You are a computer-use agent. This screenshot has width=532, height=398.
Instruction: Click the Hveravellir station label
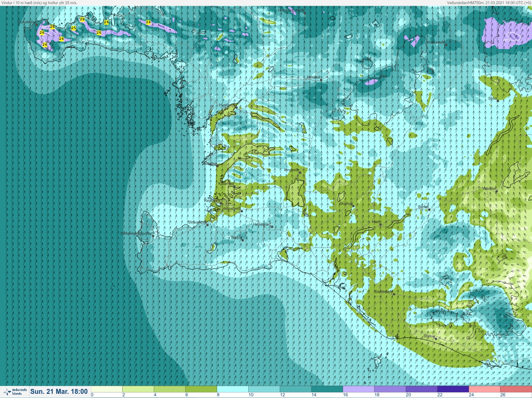coord(436,42)
